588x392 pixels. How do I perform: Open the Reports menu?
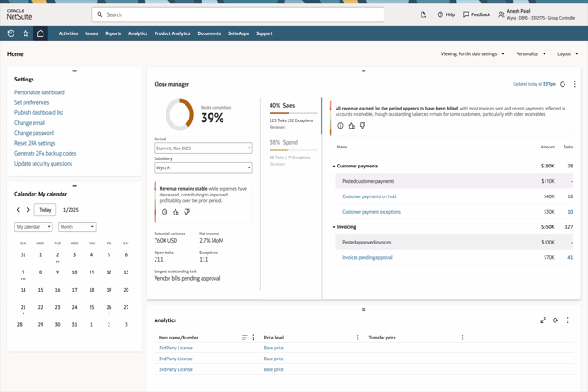coord(113,33)
